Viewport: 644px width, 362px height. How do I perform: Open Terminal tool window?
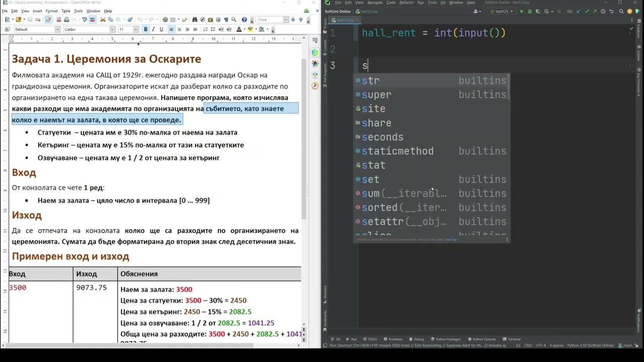tap(511, 339)
